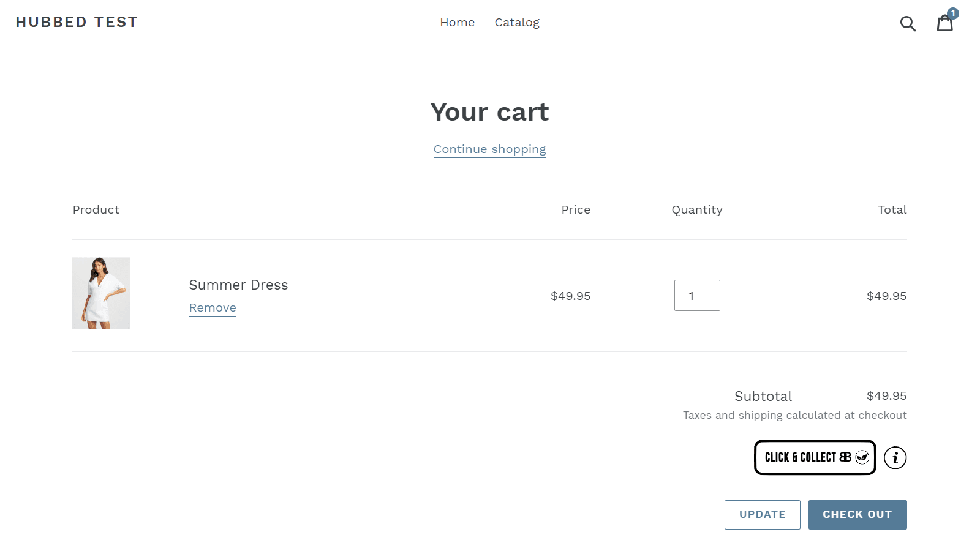This screenshot has width=980, height=551.
Task: Open the Home navigation menu item
Action: (x=457, y=22)
